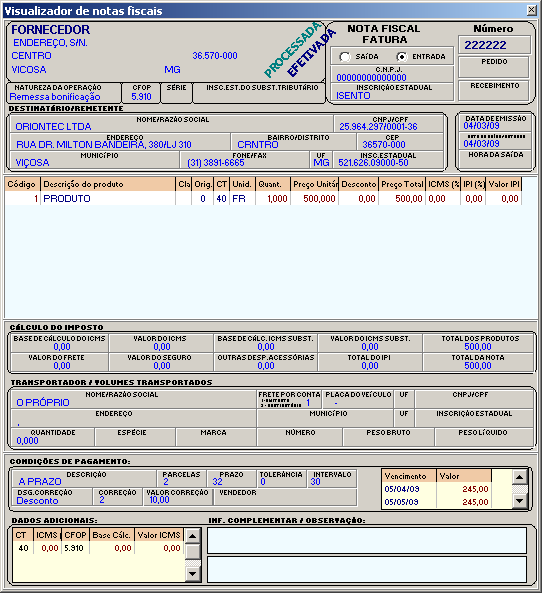Click the VALOR CORREÇÃO value 10,00

pos(159,500)
